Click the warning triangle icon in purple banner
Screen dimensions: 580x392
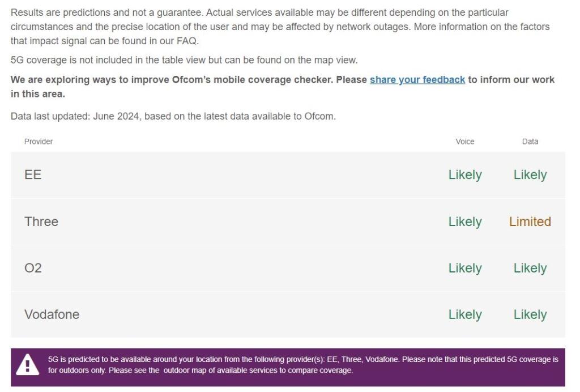tap(27, 365)
